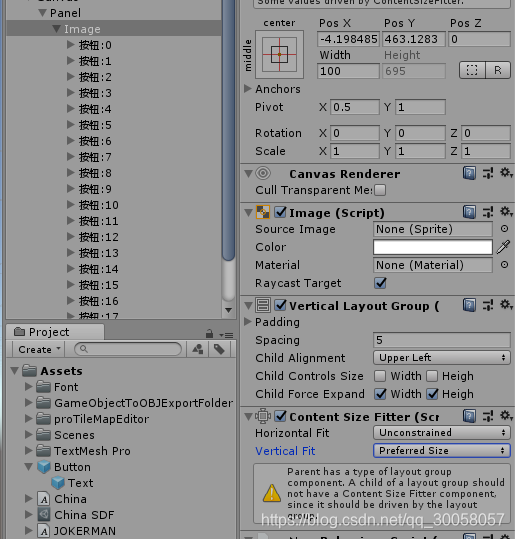515x539 pixels.
Task: Open Content Size Fitter help reference
Action: (469, 416)
